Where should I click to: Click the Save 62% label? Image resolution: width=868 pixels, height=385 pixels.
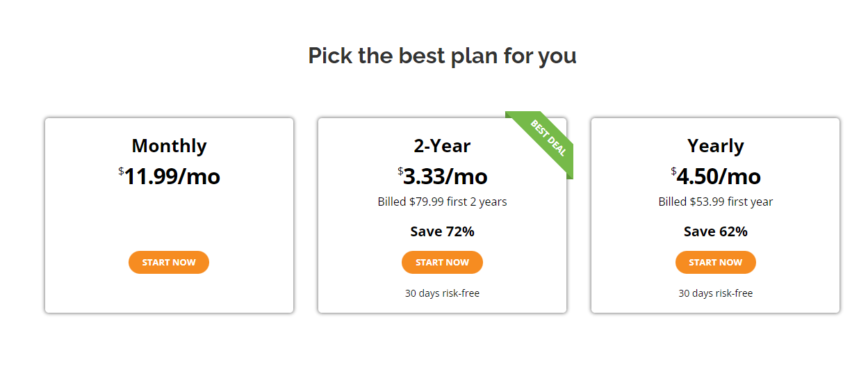(x=715, y=231)
